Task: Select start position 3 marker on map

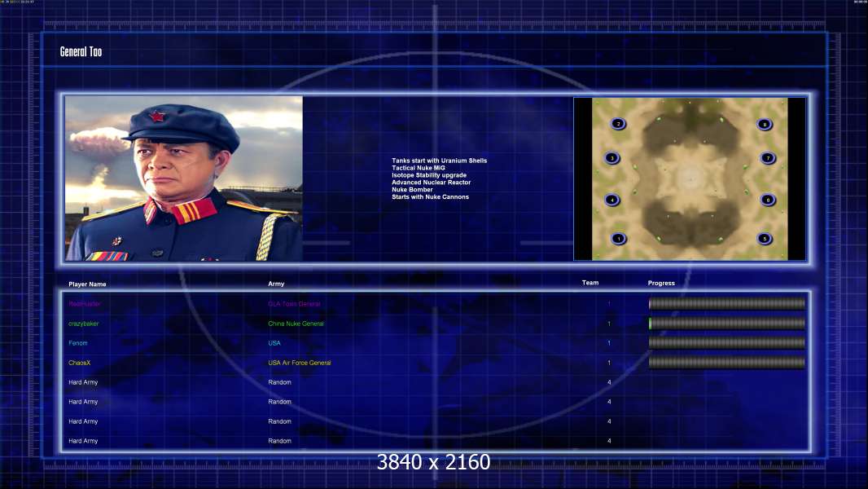Action: [x=612, y=158]
